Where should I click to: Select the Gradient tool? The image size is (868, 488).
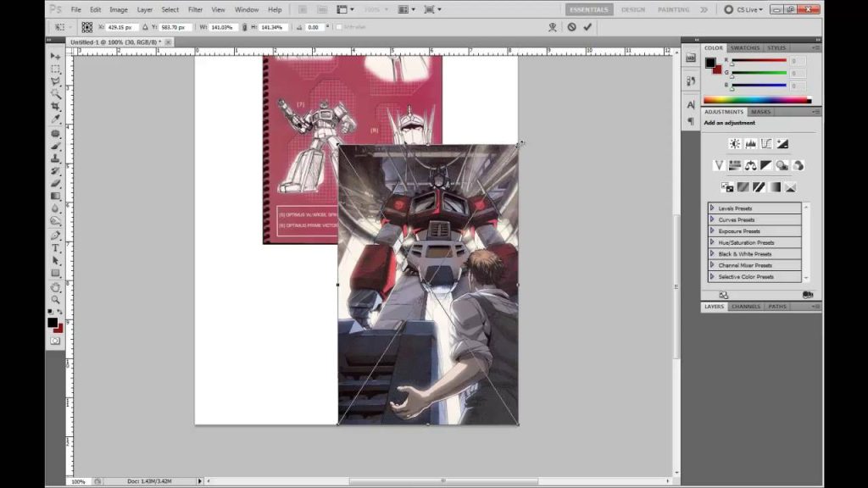coord(55,196)
